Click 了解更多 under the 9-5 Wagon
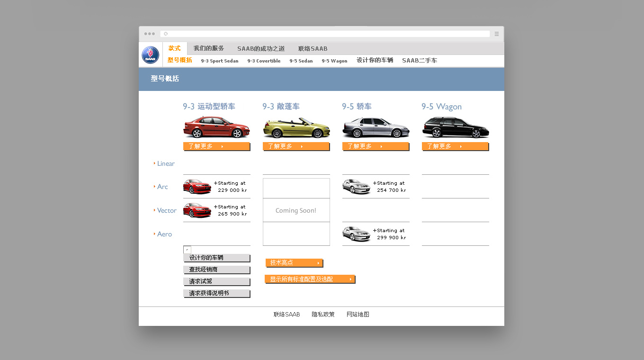The image size is (644, 360). (455, 147)
